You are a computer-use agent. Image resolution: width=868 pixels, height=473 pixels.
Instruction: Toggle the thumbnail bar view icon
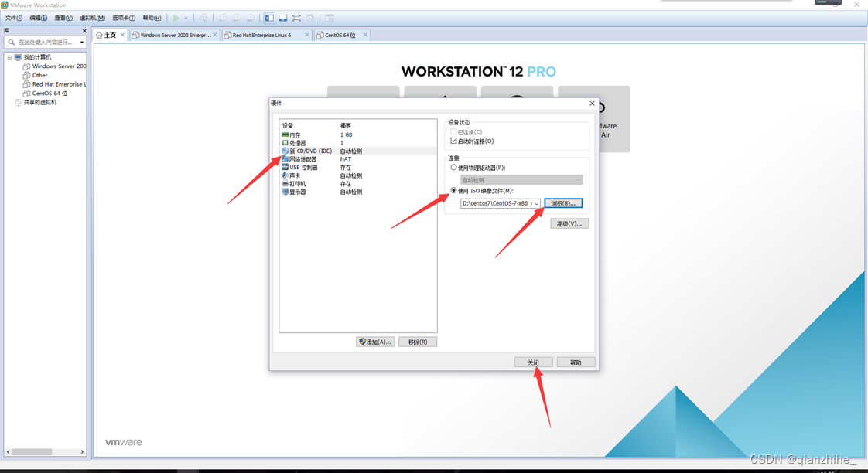tap(283, 19)
